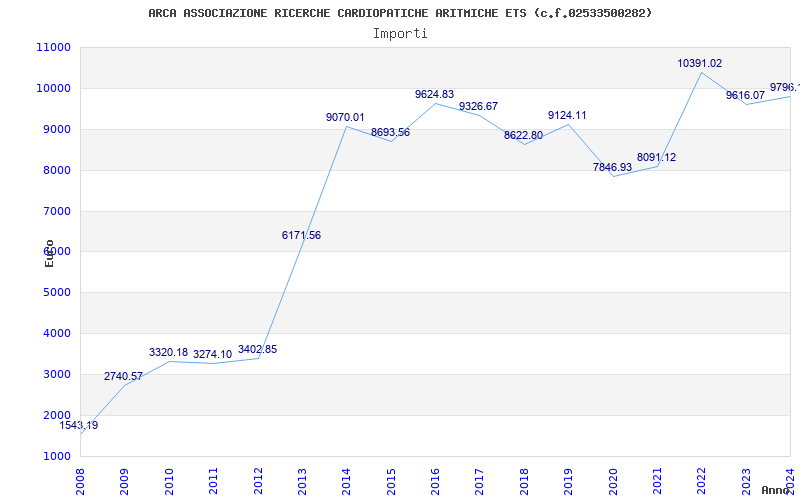
Task: Click y-axis value 4000
Action: click(x=56, y=334)
